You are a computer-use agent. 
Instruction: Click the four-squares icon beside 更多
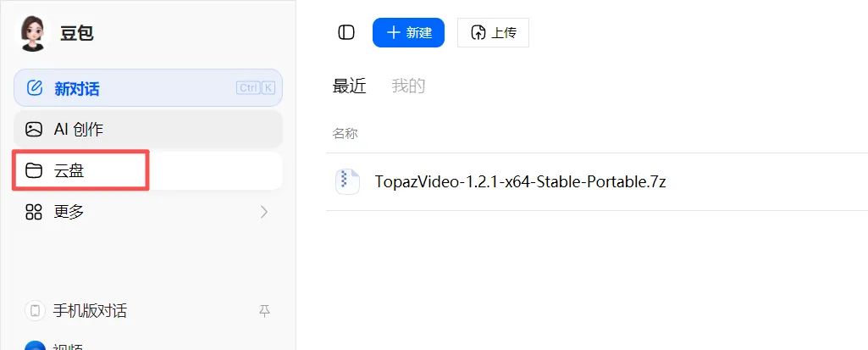click(34, 212)
